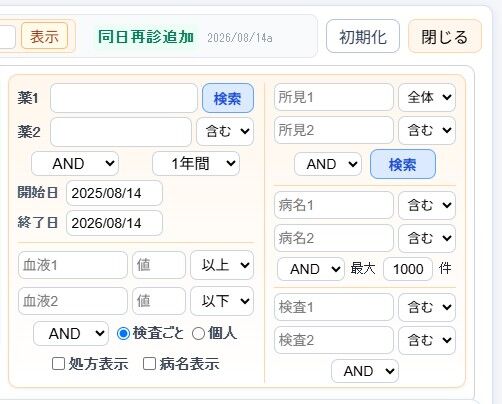Open the 含む dropdown beside 検査2
Image resolution: width=502 pixels, height=404 pixels.
[x=427, y=340]
